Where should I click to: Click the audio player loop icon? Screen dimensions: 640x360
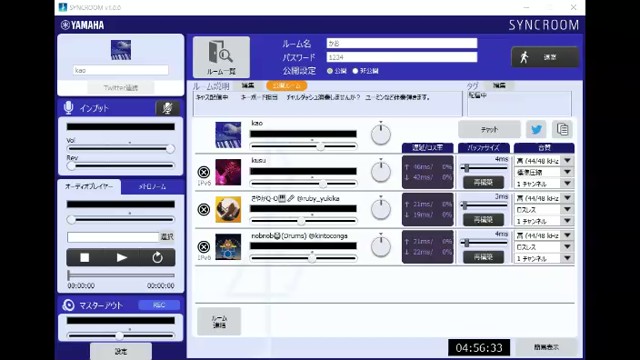158,258
